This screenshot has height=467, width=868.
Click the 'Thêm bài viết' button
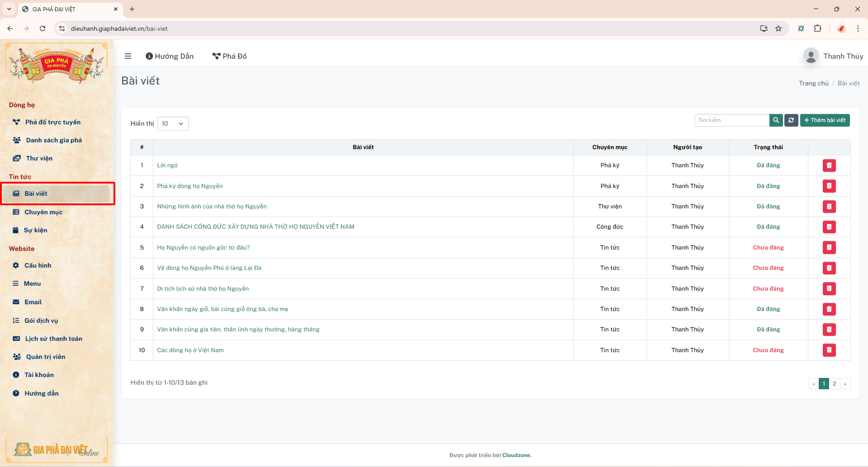825,120
